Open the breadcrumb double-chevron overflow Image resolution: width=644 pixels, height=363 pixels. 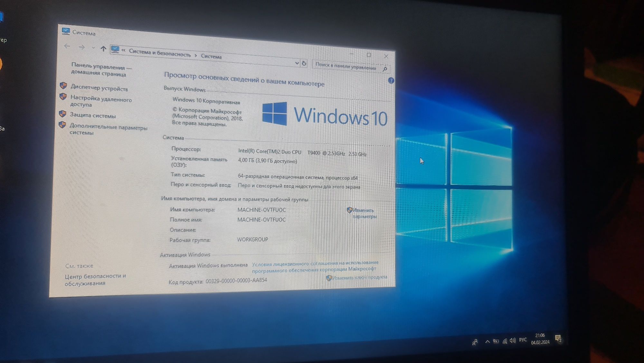tap(123, 50)
